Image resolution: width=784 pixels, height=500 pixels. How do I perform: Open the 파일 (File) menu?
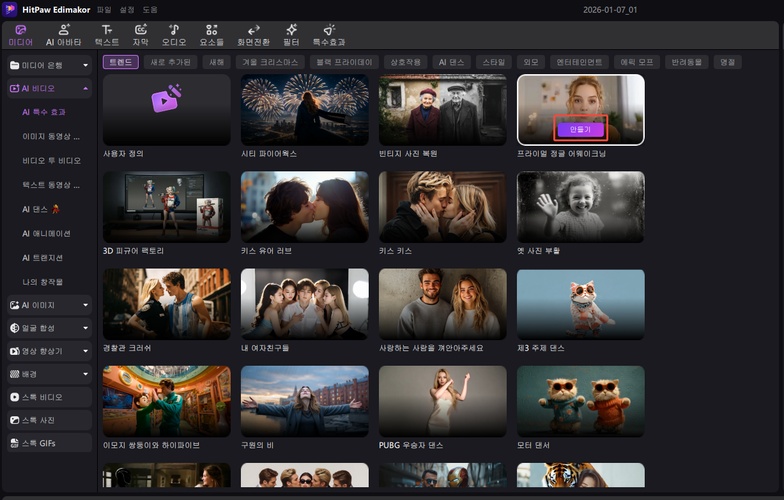click(104, 9)
